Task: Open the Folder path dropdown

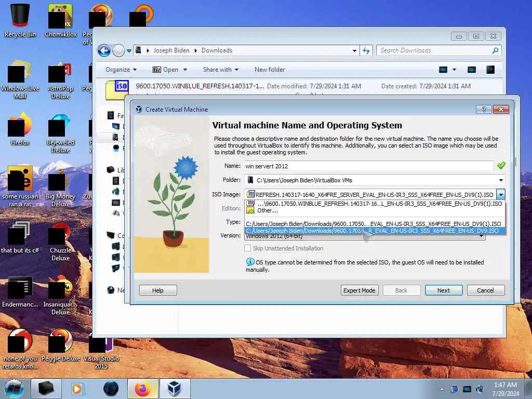Action: coord(501,180)
